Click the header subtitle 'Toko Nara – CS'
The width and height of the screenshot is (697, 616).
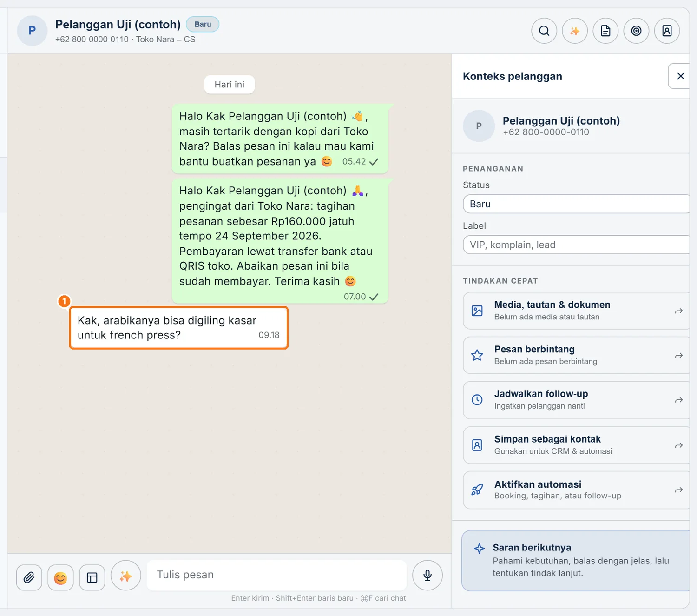click(x=165, y=40)
